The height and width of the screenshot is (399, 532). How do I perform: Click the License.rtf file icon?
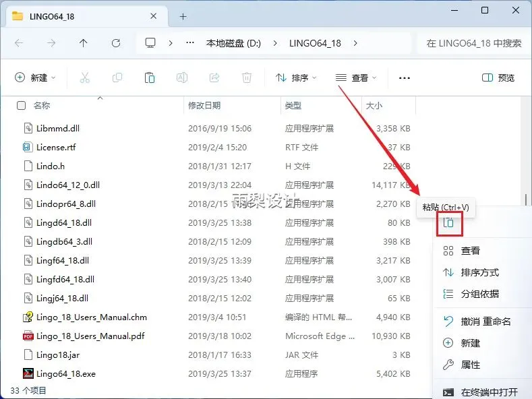point(28,147)
